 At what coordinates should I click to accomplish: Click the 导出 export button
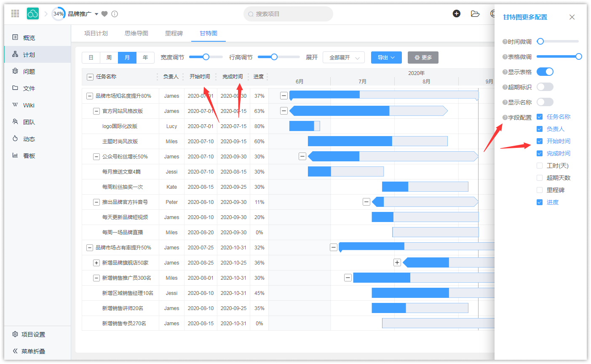pos(386,57)
